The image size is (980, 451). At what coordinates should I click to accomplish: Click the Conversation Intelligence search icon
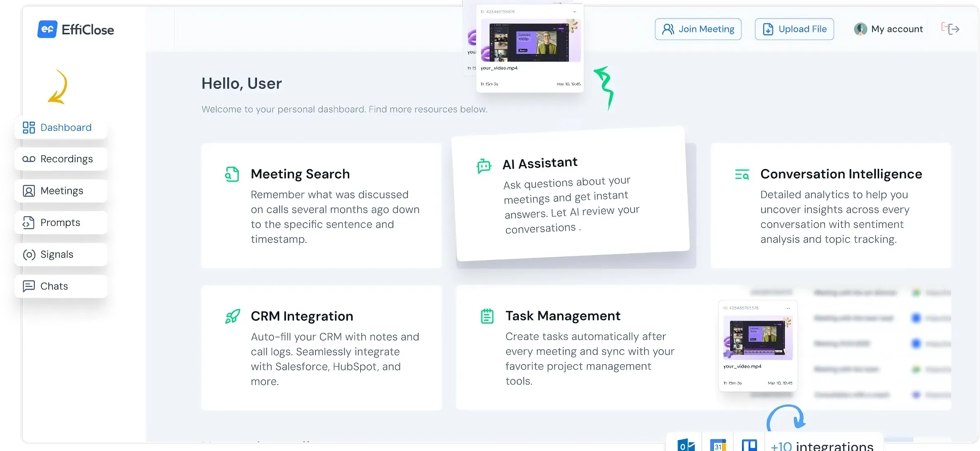(742, 174)
